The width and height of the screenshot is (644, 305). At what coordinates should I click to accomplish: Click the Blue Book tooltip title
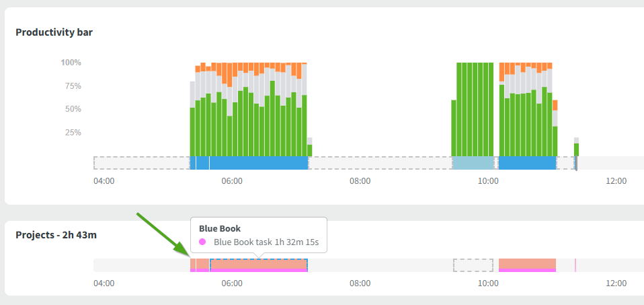pos(220,228)
